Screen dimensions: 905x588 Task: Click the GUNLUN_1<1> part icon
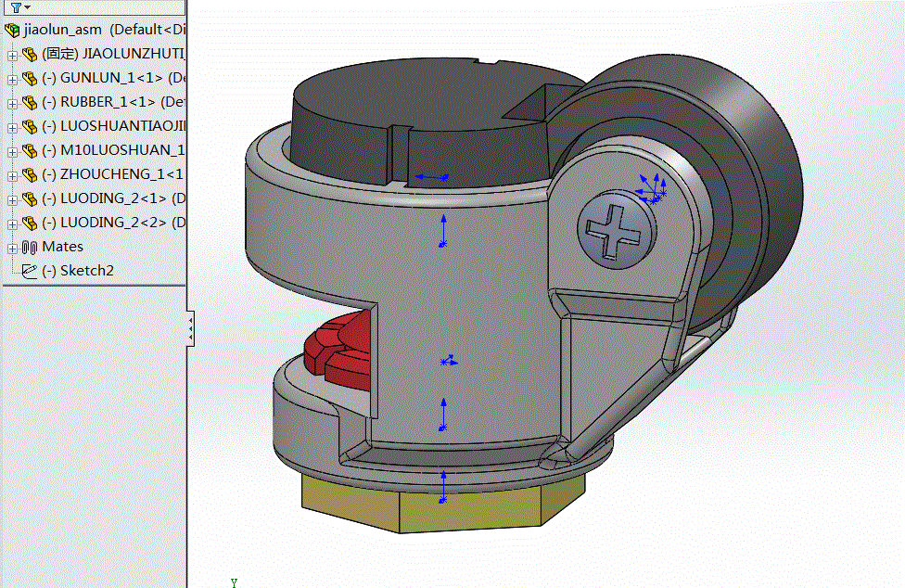[29, 78]
